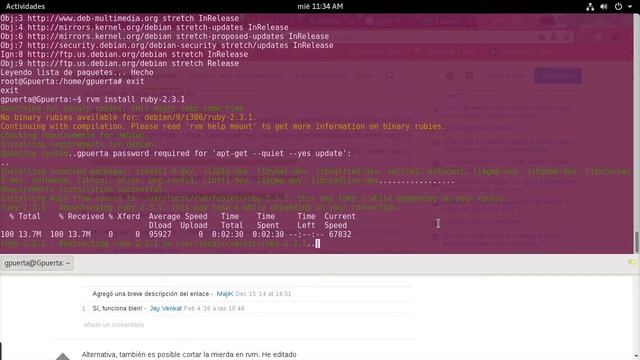The image size is (640, 360).
Task: Click 'Ign:8 http://ftp.us.debian.org' line
Action: click(x=124, y=54)
